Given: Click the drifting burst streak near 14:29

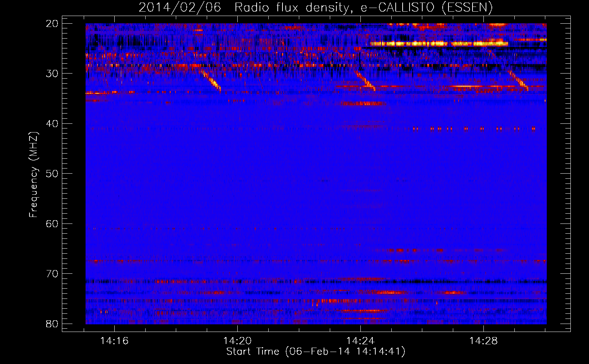Looking at the screenshot, I should pos(518,80).
